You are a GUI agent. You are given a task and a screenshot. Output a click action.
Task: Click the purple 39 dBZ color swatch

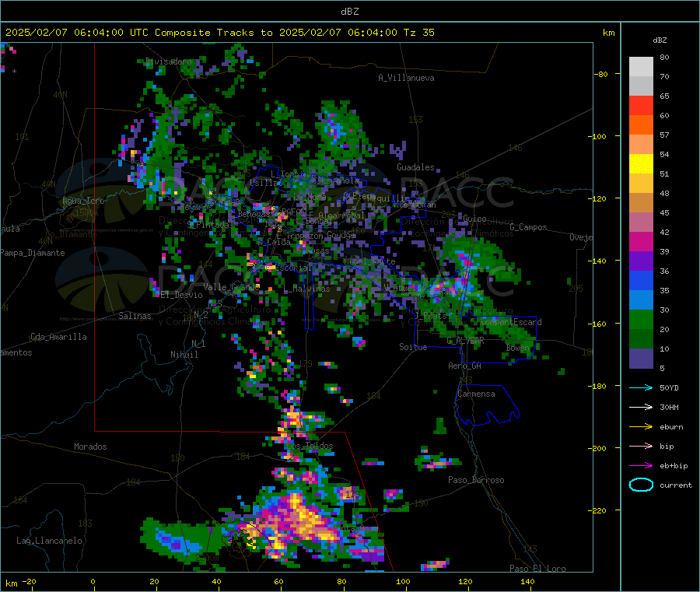pos(641,261)
